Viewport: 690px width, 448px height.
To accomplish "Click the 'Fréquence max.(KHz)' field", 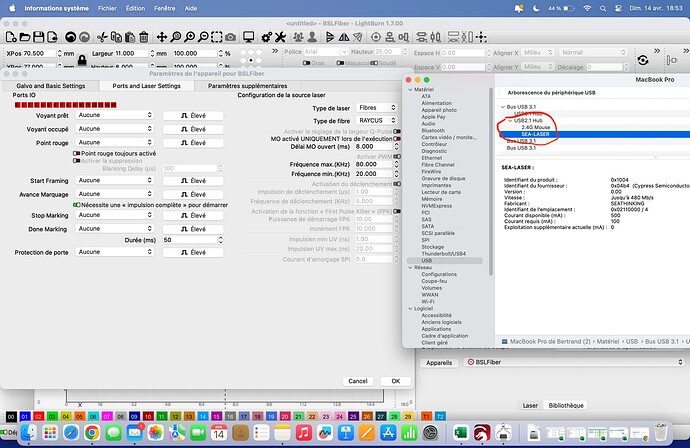I will pyautogui.click(x=374, y=164).
